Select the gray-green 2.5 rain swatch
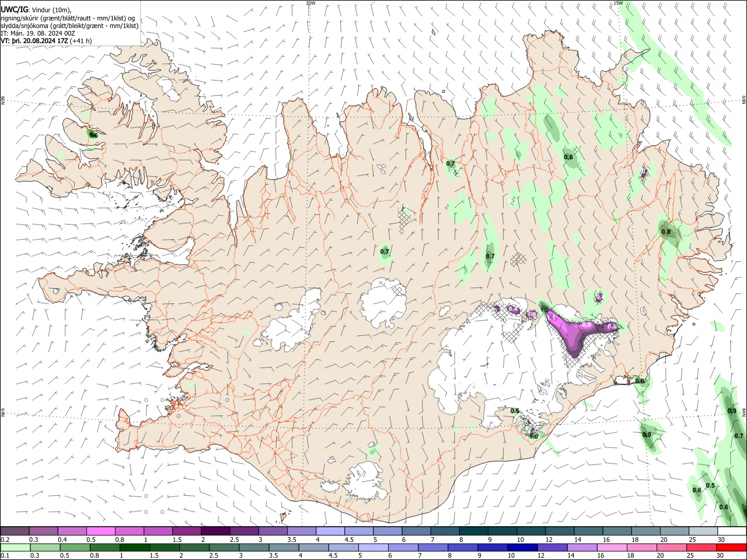The height and width of the screenshot is (560, 747). click(x=224, y=547)
